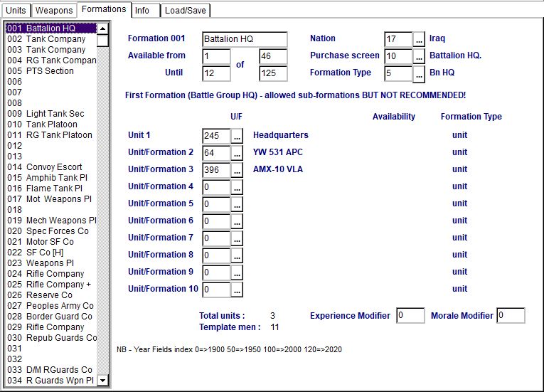
Task: Click the Experience Modifier field
Action: [410, 315]
